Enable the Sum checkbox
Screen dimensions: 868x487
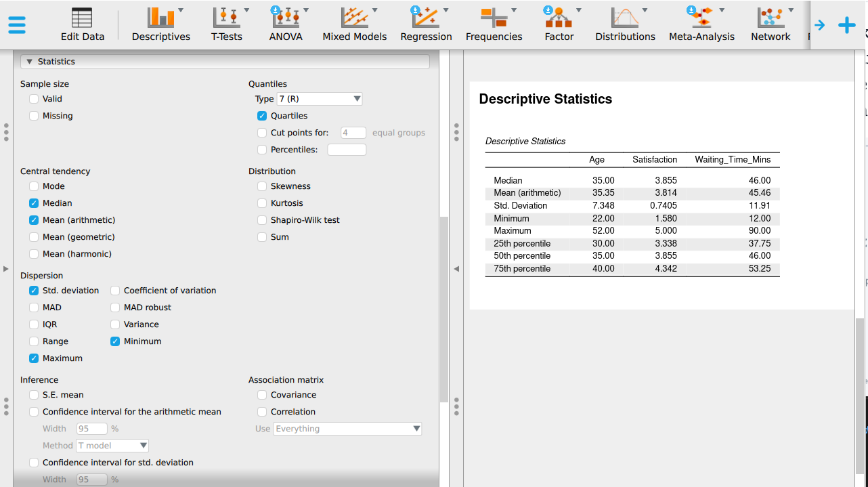[262, 237]
